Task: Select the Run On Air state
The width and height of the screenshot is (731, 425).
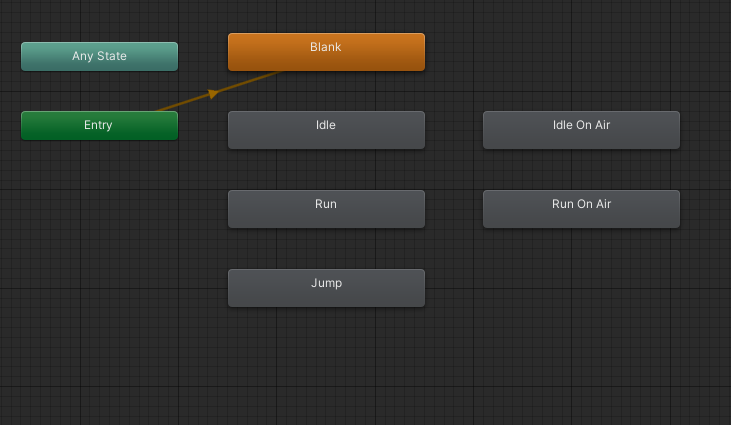Action: (581, 209)
